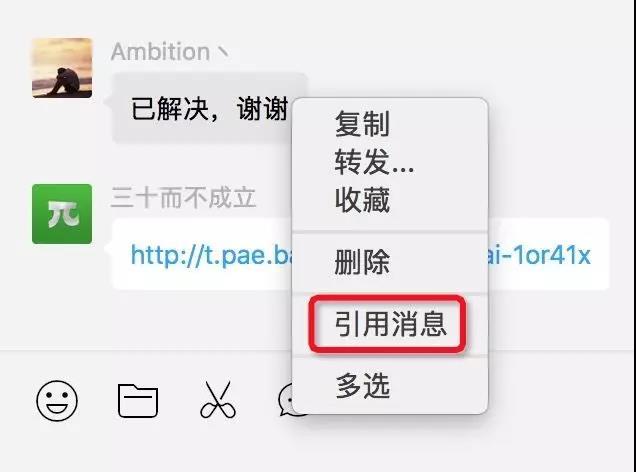Click the sender name Ambition
The image size is (636, 472).
click(160, 51)
